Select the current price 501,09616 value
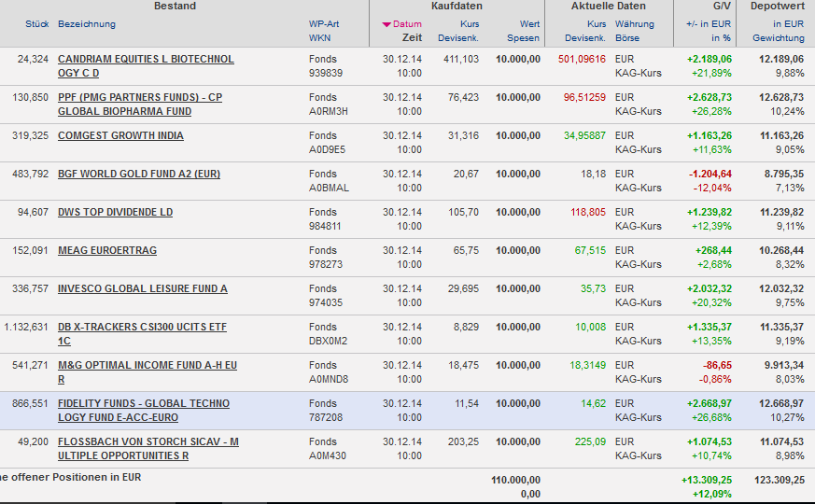Viewport: 815px width, 504px height. [582, 59]
